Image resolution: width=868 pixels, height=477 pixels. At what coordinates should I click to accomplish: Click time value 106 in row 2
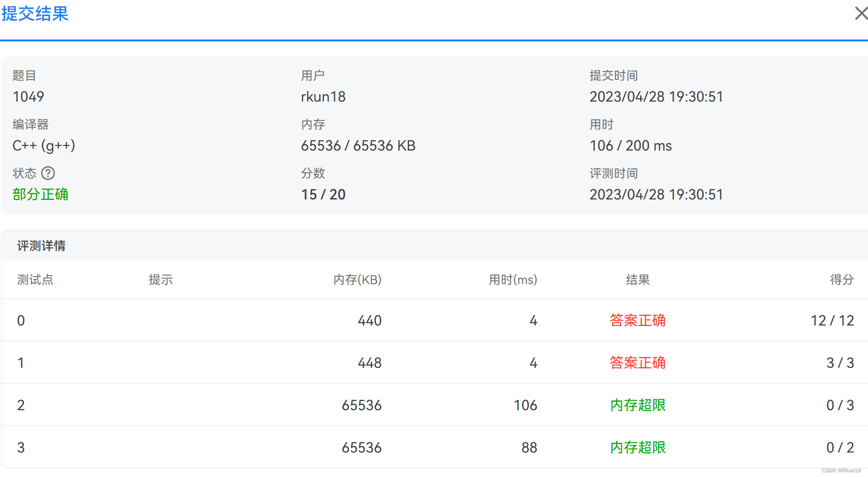coord(526,405)
